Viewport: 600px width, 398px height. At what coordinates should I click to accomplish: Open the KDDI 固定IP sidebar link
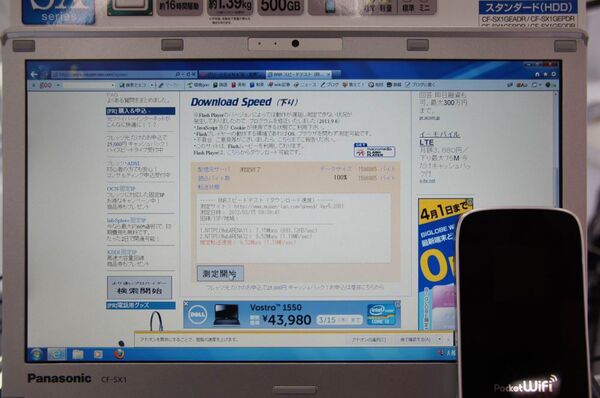tap(122, 252)
